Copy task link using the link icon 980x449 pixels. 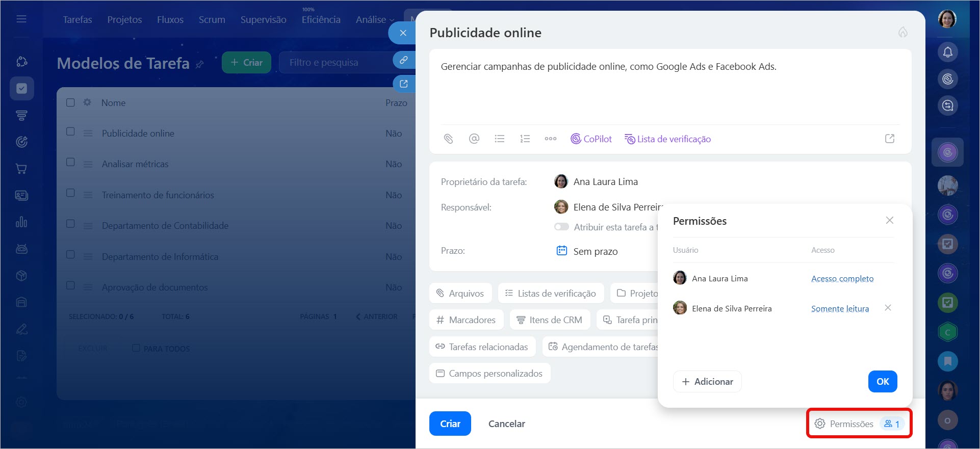click(x=403, y=60)
